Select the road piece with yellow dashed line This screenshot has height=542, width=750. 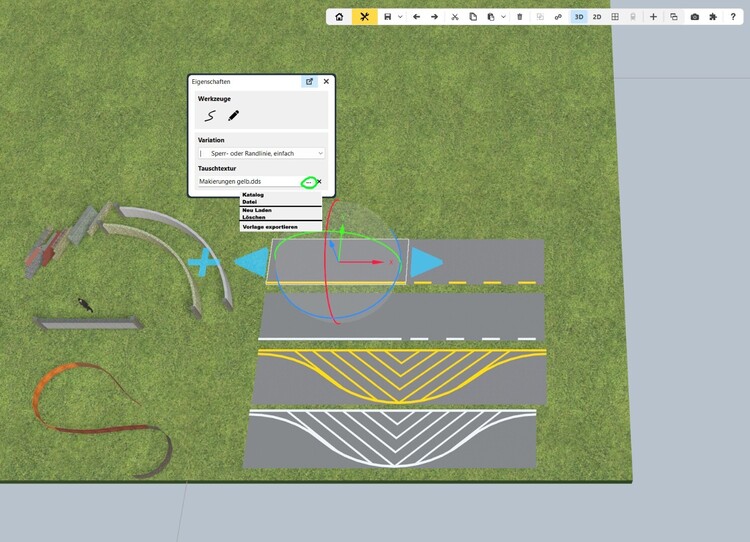tap(477, 262)
